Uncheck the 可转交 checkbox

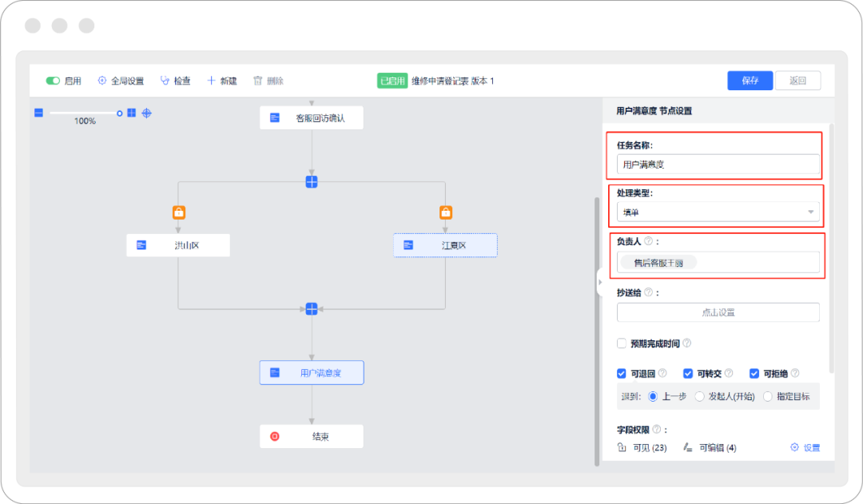click(688, 373)
